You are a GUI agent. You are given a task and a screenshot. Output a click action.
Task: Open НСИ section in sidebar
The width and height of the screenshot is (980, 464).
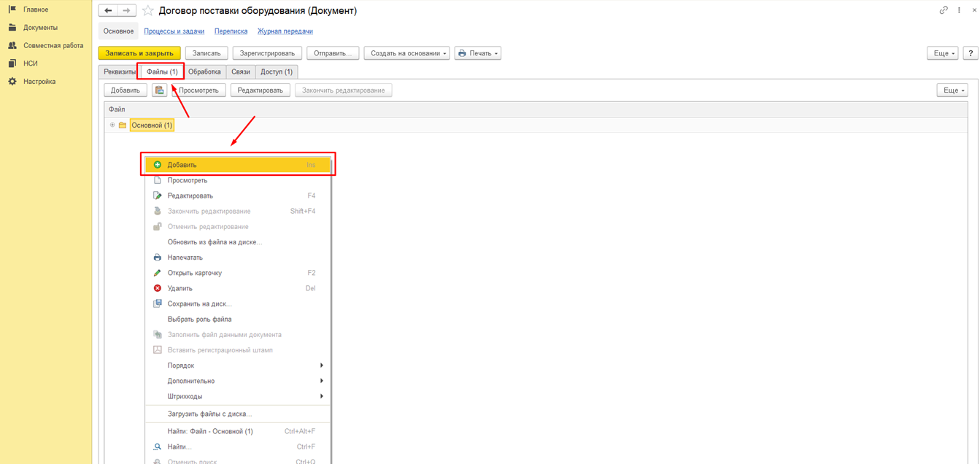[x=30, y=63]
